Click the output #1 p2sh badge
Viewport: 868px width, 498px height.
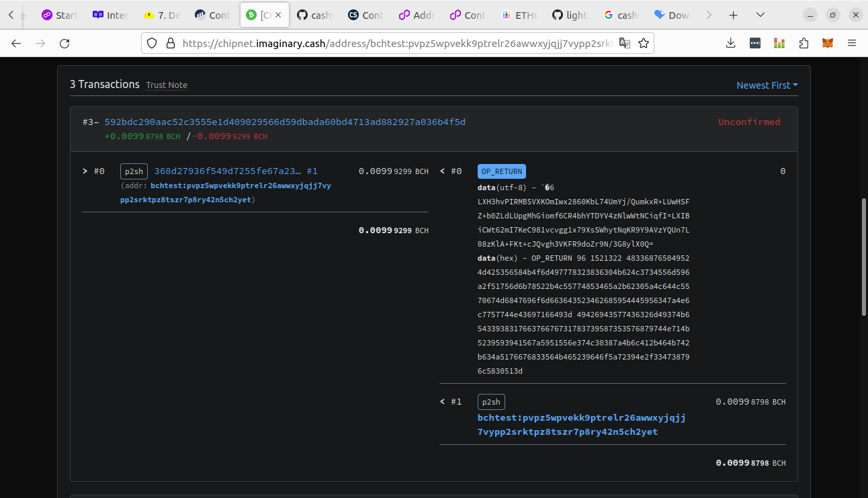[491, 402]
